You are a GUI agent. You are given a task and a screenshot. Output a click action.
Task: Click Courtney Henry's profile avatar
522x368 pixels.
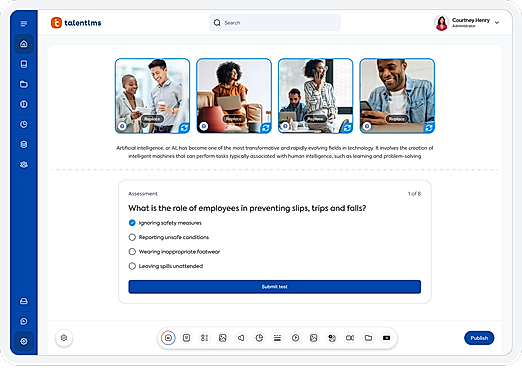tap(442, 23)
